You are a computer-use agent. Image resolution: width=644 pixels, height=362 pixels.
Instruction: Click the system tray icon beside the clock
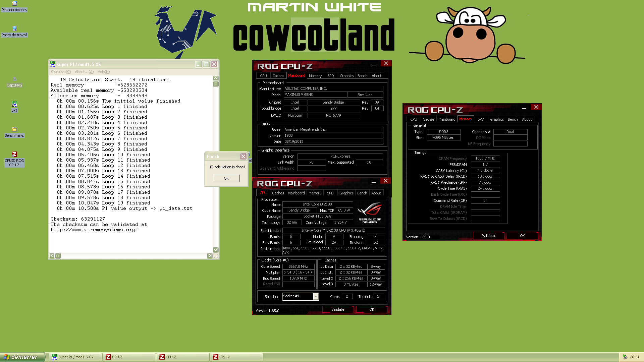pos(625,357)
